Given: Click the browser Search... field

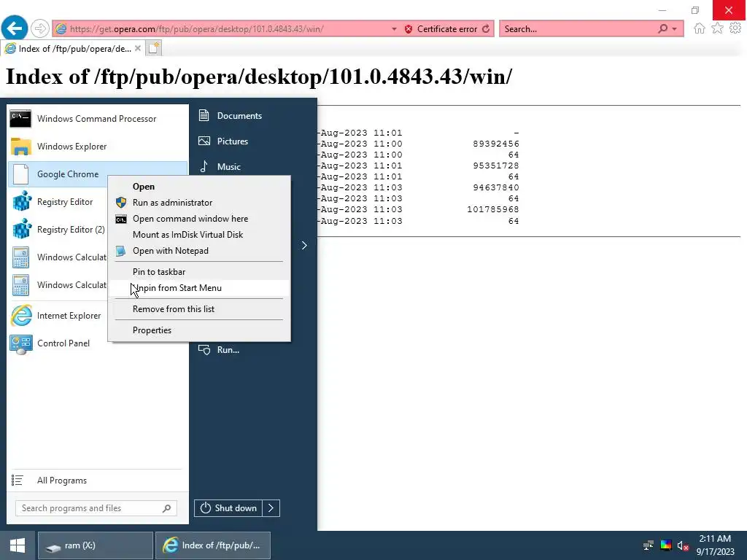Looking at the screenshot, I should pyautogui.click(x=578, y=29).
